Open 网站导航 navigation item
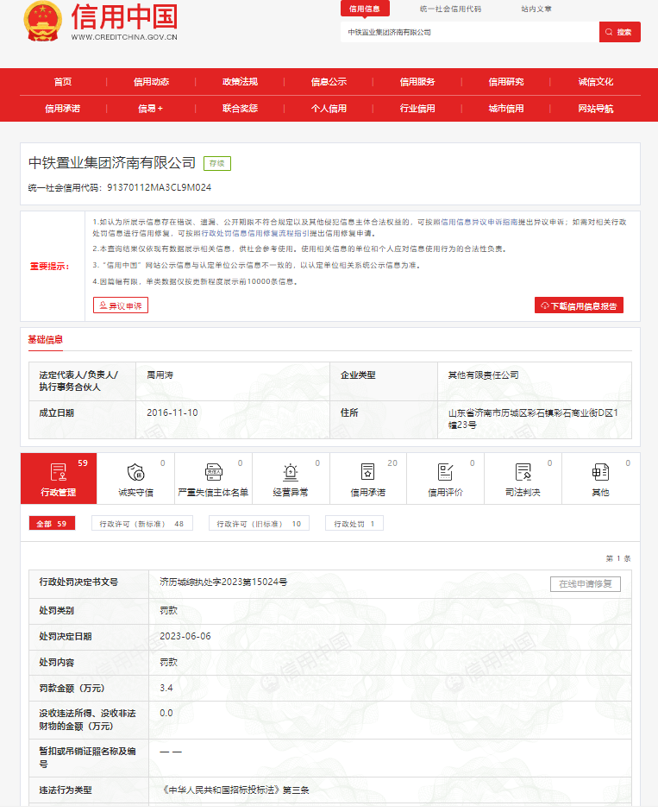The image size is (658, 812). tap(595, 109)
